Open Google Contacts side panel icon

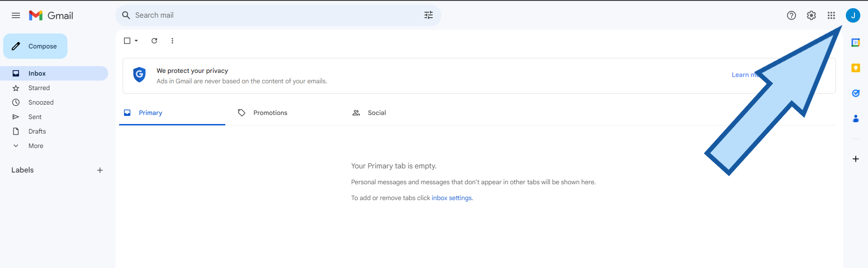coord(855,119)
